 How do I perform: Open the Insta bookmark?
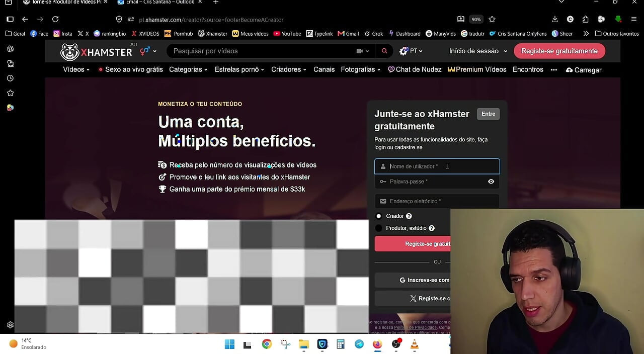63,34
